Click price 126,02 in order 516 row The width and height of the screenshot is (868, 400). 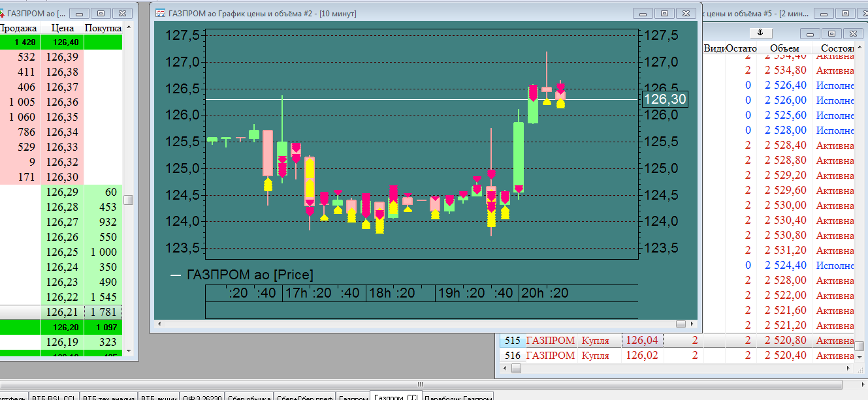click(x=643, y=356)
